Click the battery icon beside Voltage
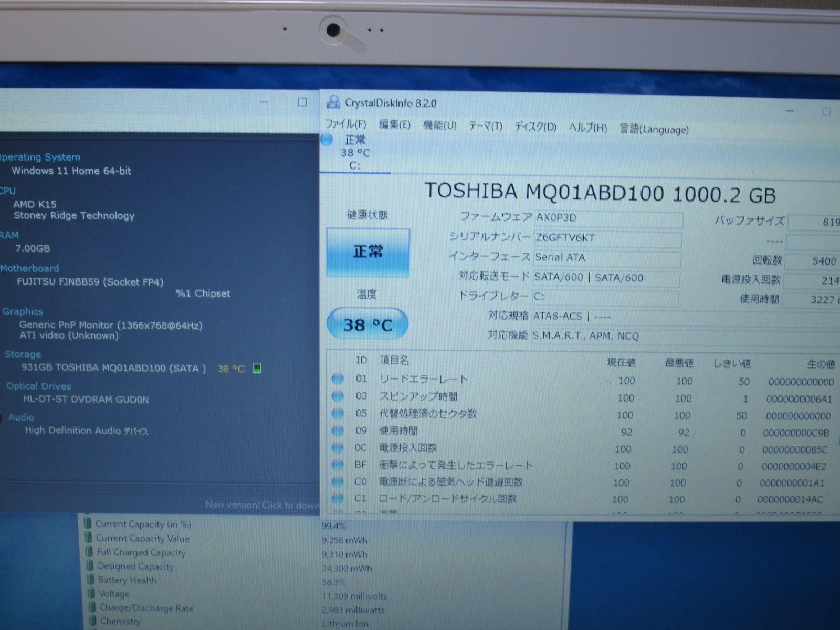Image resolution: width=840 pixels, height=630 pixels. coord(92,593)
